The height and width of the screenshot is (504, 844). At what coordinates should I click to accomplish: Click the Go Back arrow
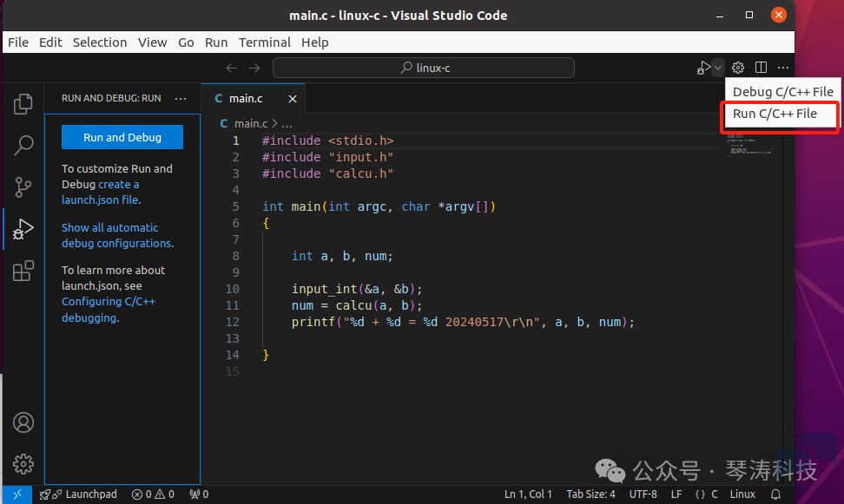tap(232, 68)
